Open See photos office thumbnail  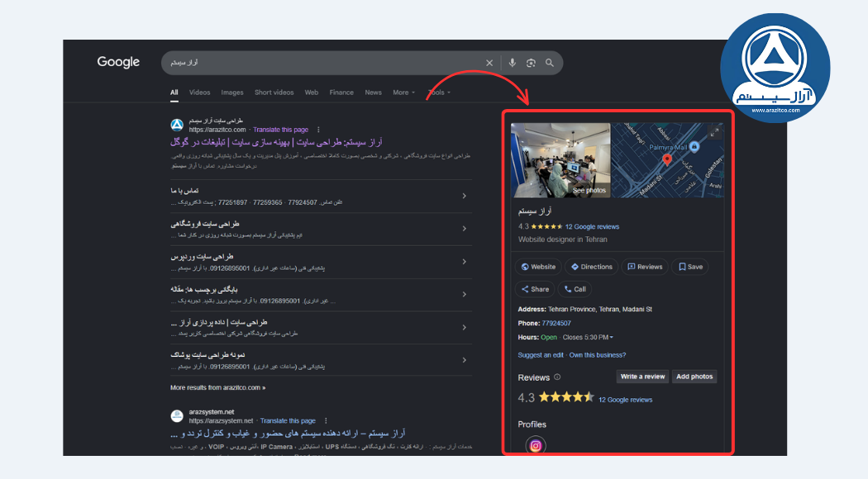pos(560,160)
